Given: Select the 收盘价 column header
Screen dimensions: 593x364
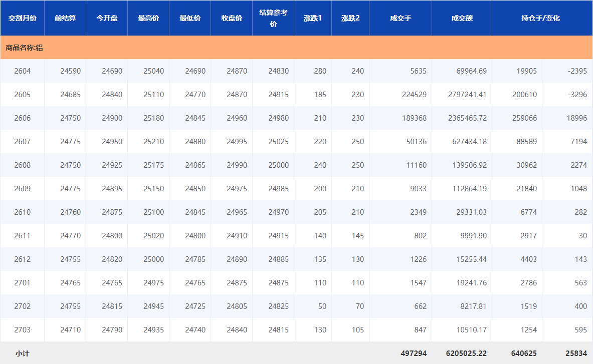Looking at the screenshot, I should point(232,18).
